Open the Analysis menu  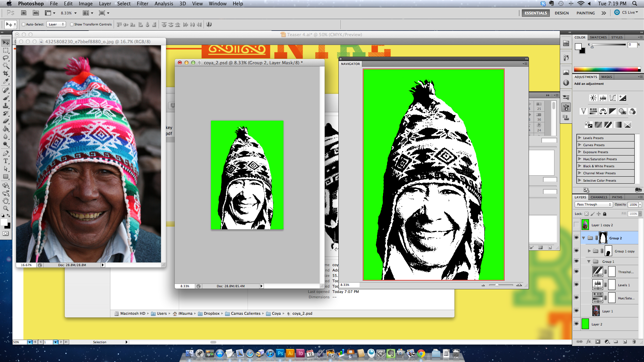point(164,4)
